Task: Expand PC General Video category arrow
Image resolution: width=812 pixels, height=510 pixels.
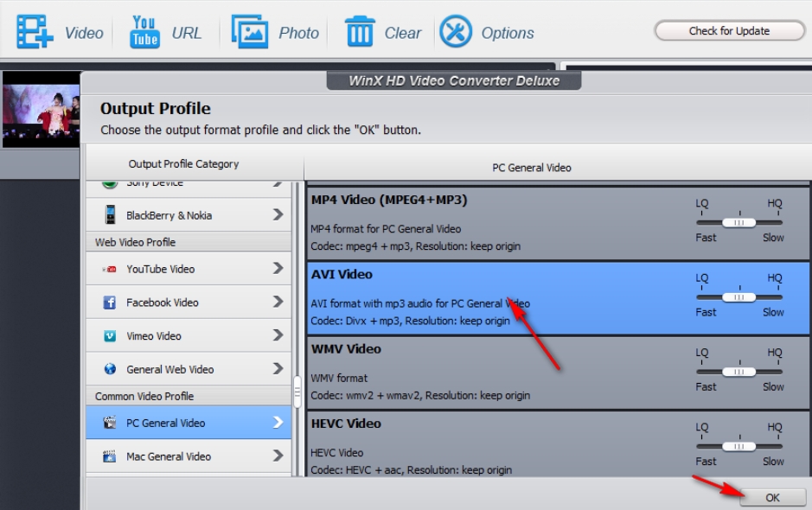Action: [278, 422]
